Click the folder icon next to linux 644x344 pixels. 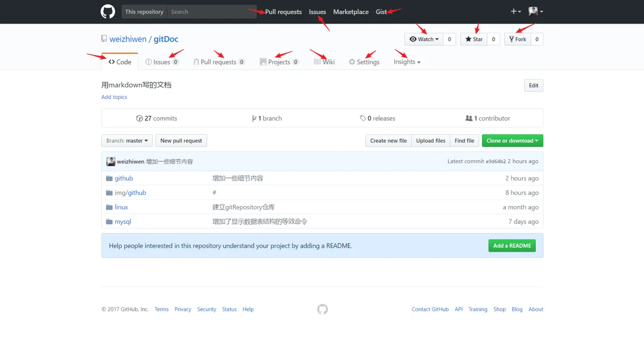coord(109,207)
